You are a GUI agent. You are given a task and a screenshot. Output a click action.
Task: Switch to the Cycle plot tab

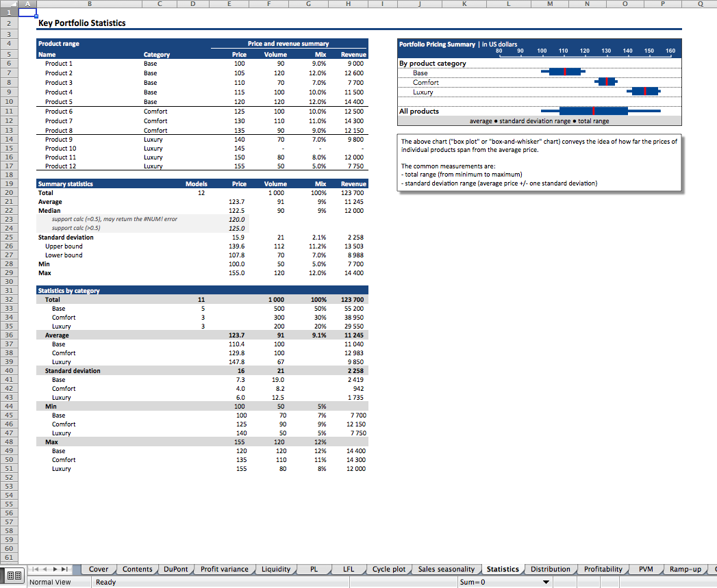click(389, 570)
